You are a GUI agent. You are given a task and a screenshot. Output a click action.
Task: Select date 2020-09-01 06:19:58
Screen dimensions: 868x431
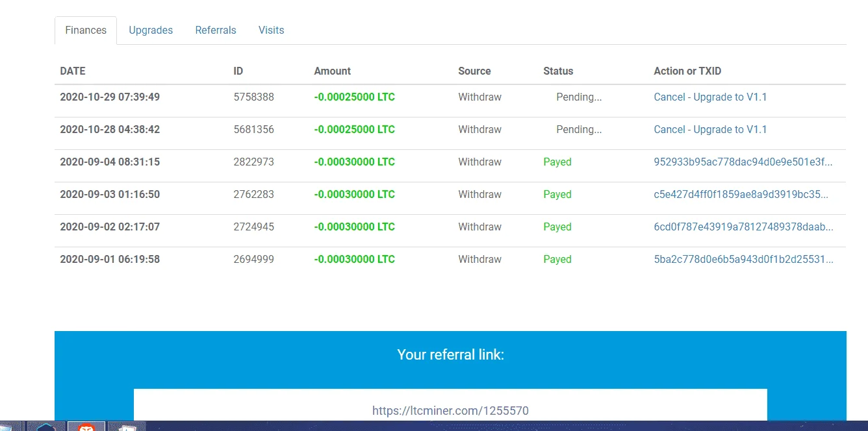click(x=110, y=260)
